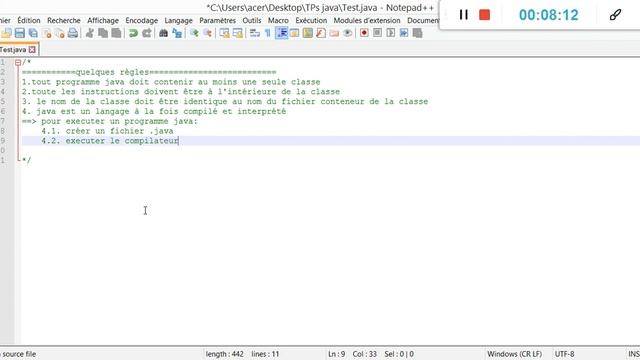Click the closing '*/' comment line
640x360 pixels.
tap(27, 160)
